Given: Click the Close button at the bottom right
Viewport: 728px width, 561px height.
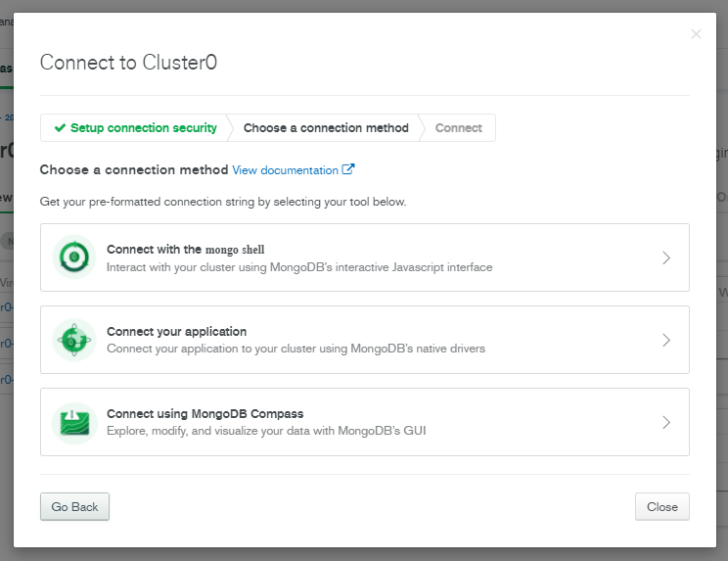Looking at the screenshot, I should click(661, 506).
